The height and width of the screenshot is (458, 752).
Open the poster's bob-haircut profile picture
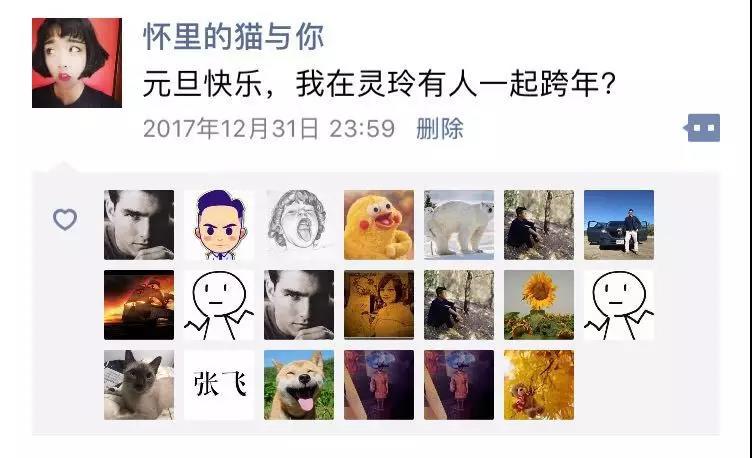click(77, 63)
